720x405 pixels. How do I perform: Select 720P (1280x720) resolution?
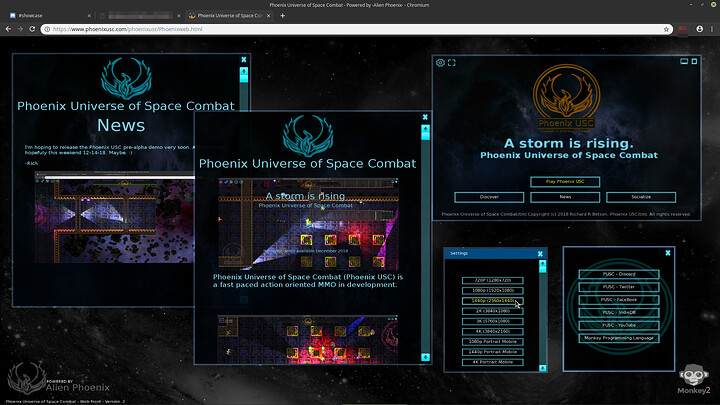coord(493,280)
